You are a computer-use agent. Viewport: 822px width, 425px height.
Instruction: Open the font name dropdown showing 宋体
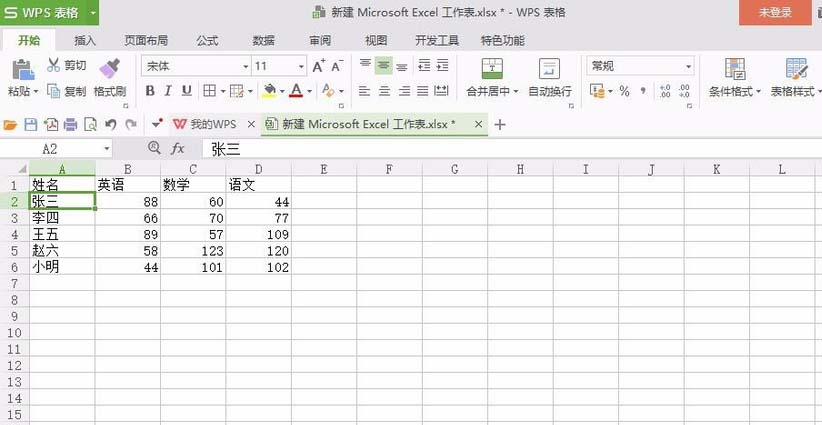196,66
